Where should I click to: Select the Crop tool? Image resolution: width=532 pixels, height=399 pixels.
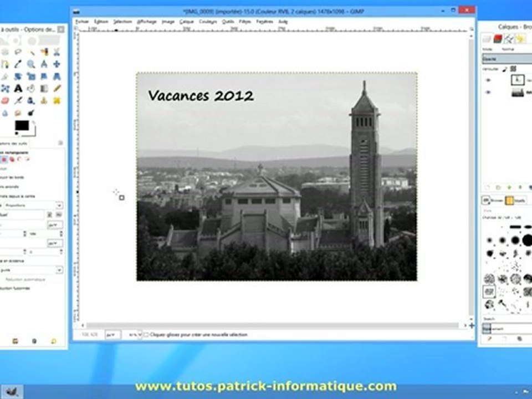tap(5, 76)
